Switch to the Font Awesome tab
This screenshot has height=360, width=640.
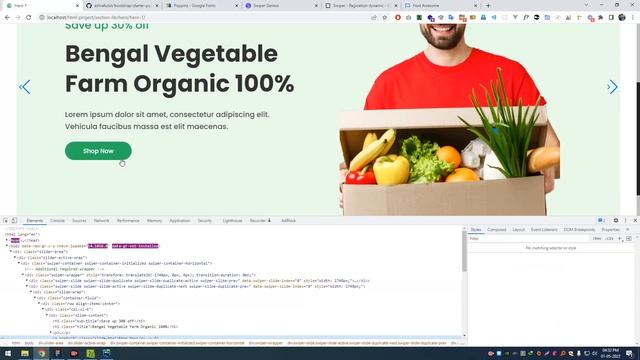click(442, 6)
